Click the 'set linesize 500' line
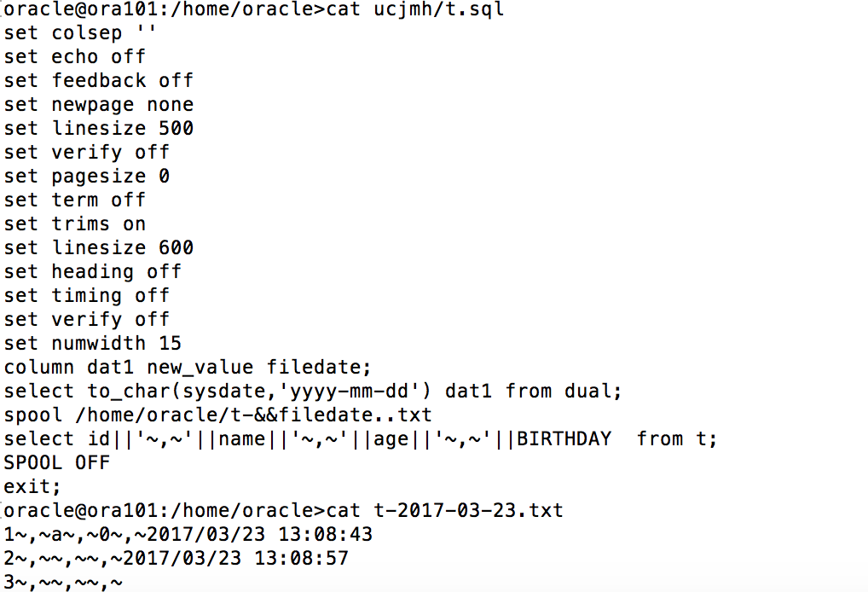Screen dimensions: 868x592 pos(99,129)
